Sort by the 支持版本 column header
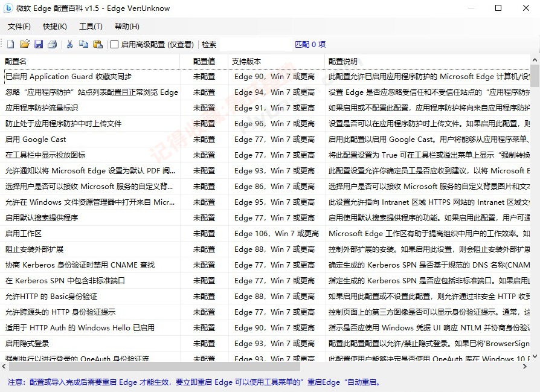540x392 pixels. [276, 62]
